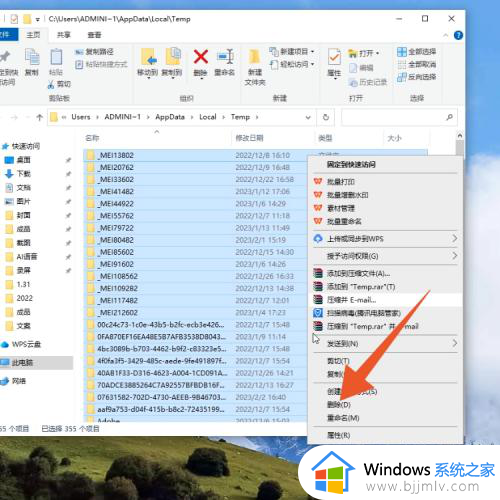The width and height of the screenshot is (500, 500).
Task: Switch to the 共享 (Share) tab
Action: pos(63,35)
